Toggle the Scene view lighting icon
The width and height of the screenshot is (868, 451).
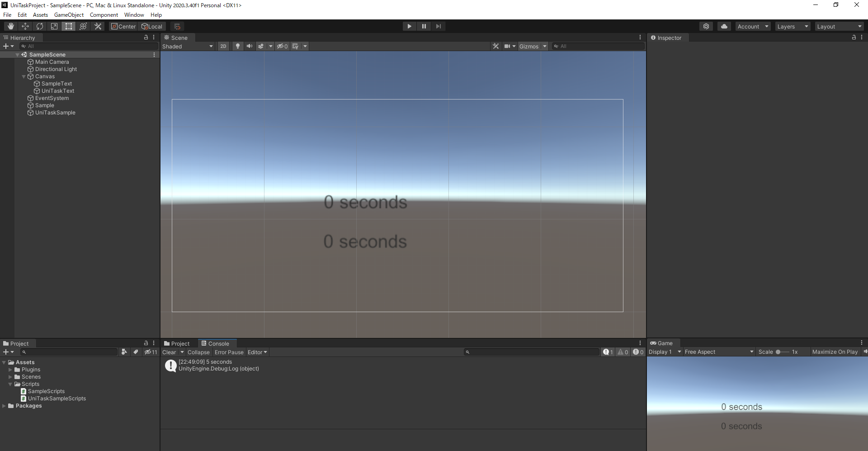click(237, 46)
